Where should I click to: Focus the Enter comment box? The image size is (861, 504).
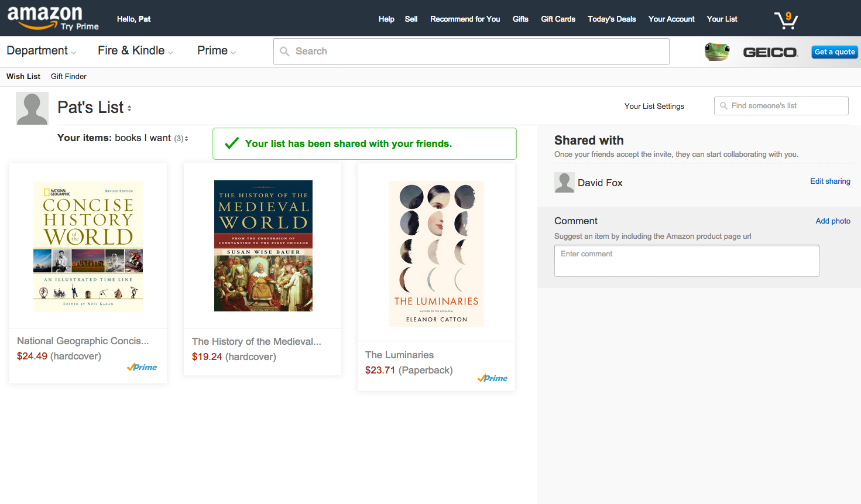(x=687, y=260)
